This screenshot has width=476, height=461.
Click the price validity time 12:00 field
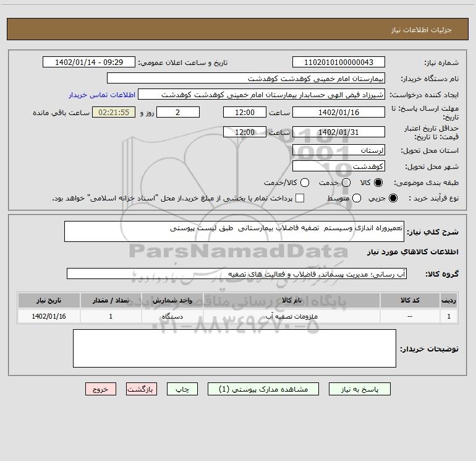tap(245, 132)
